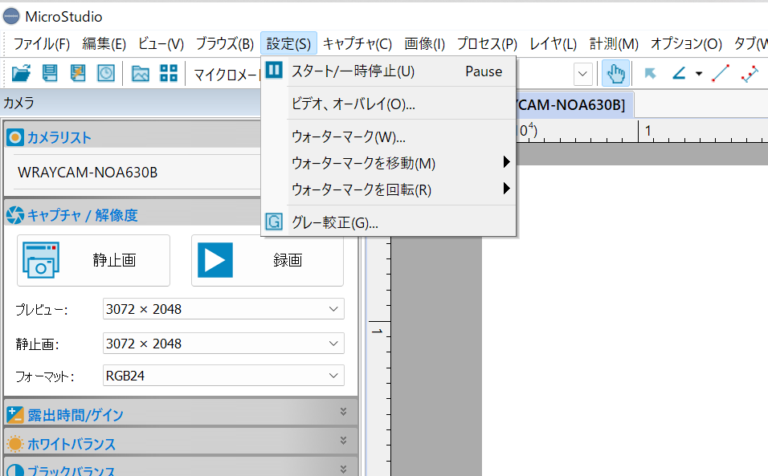Image resolution: width=768 pixels, height=476 pixels.
Task: Select the angle measurement tool
Action: click(x=680, y=73)
